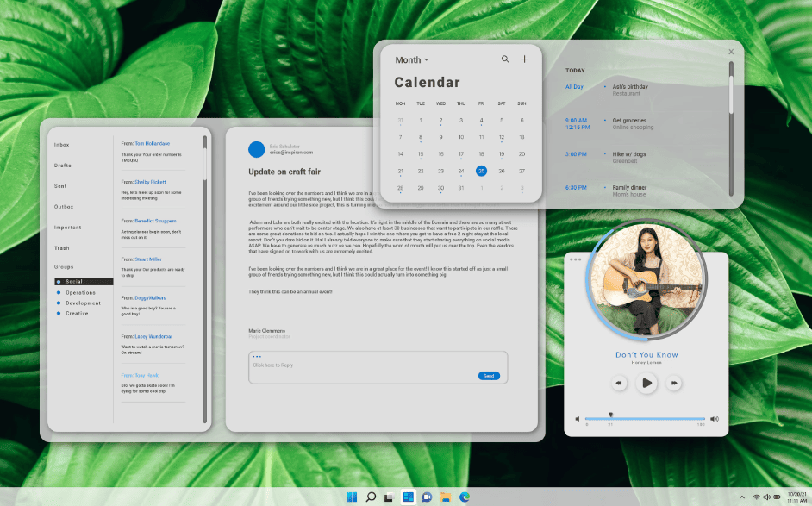This screenshot has height=506, width=812.
Task: Add a new calendar event with plus icon
Action: 524,59
